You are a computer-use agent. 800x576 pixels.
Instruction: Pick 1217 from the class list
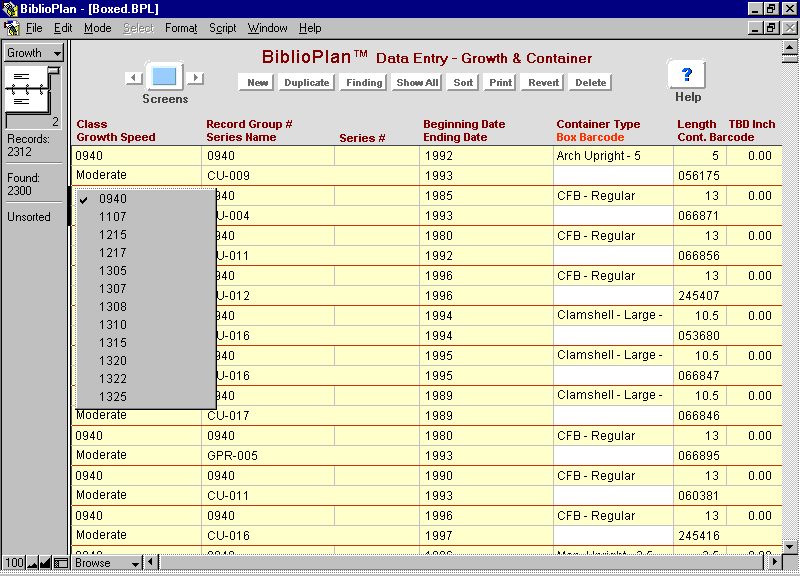pos(146,253)
